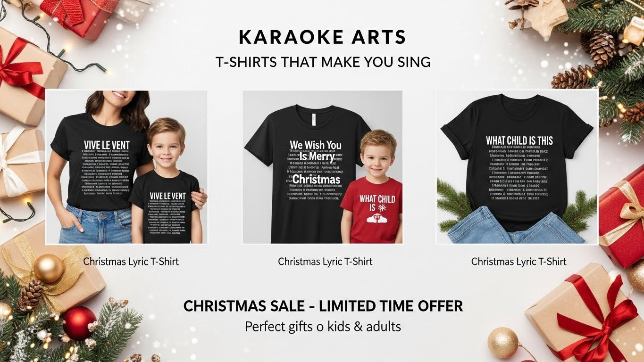The height and width of the screenshot is (362, 644).
Task: Open the mother and son VIVE LE VENT photo
Action: pyautogui.click(x=126, y=167)
